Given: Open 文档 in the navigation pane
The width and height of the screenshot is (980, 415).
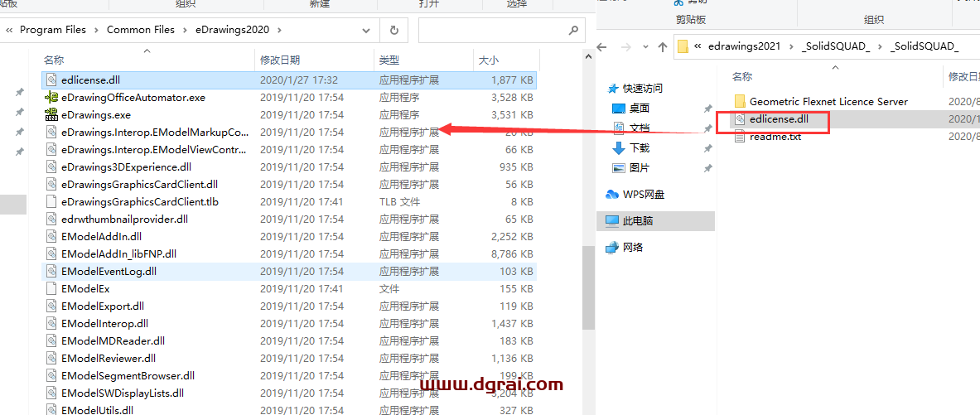Looking at the screenshot, I should click(x=640, y=128).
